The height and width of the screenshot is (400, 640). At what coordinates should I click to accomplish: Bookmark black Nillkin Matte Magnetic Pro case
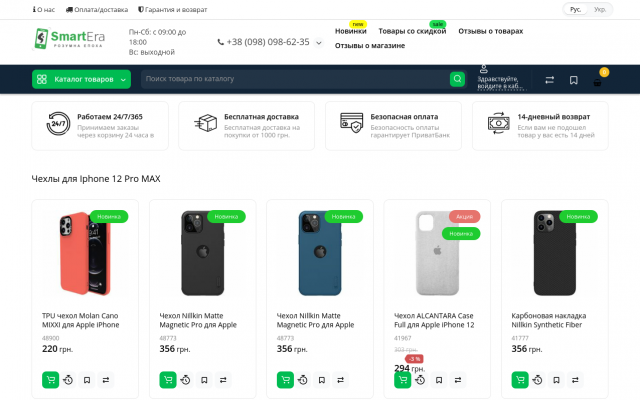click(x=204, y=380)
